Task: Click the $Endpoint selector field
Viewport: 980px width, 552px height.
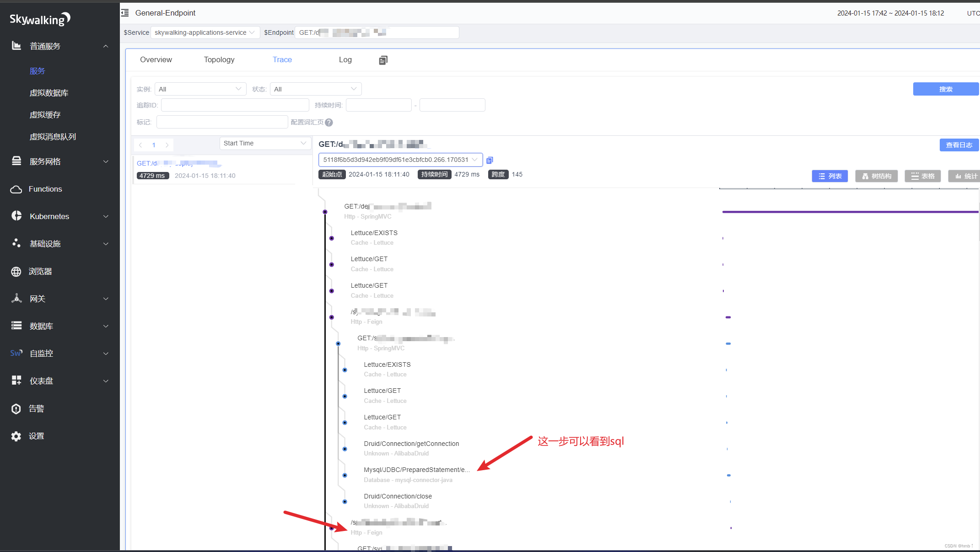Action: point(377,32)
